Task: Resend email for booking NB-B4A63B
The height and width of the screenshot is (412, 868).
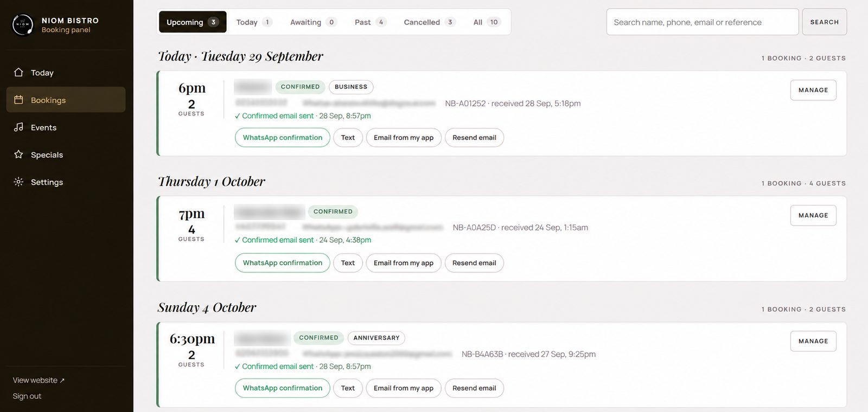Action: click(x=474, y=388)
